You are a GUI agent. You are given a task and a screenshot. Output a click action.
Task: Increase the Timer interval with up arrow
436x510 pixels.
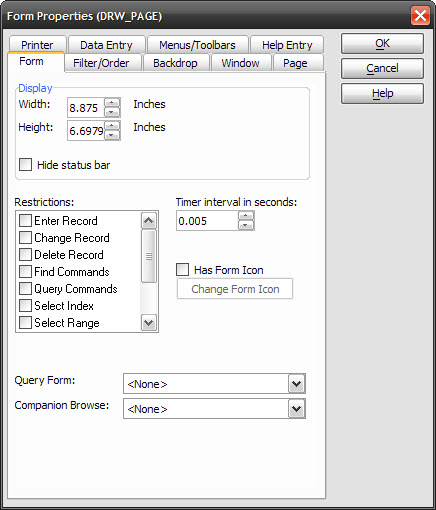click(246, 216)
